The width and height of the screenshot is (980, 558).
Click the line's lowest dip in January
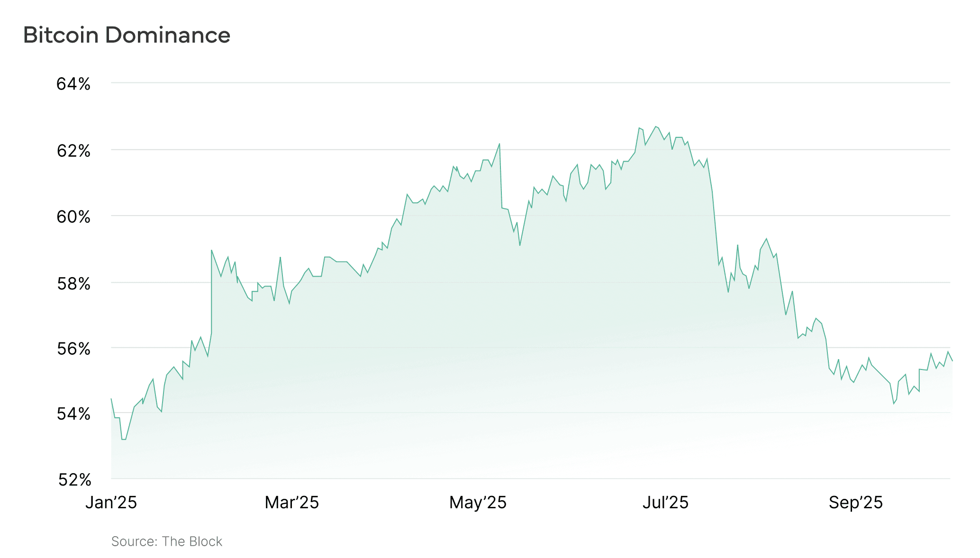click(124, 440)
